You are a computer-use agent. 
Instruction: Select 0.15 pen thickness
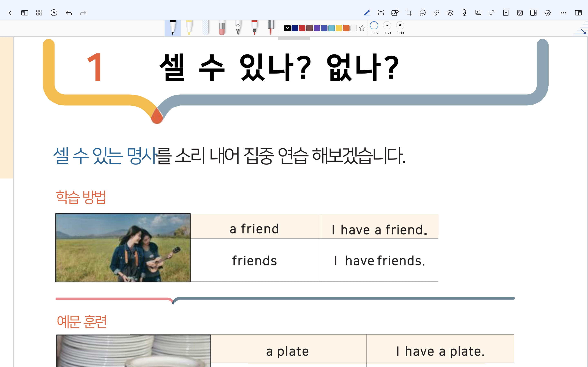[374, 25]
